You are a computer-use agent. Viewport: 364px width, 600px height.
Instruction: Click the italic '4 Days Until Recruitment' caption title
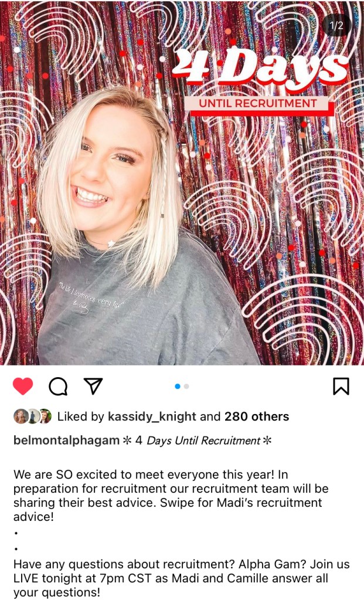pyautogui.click(x=198, y=440)
